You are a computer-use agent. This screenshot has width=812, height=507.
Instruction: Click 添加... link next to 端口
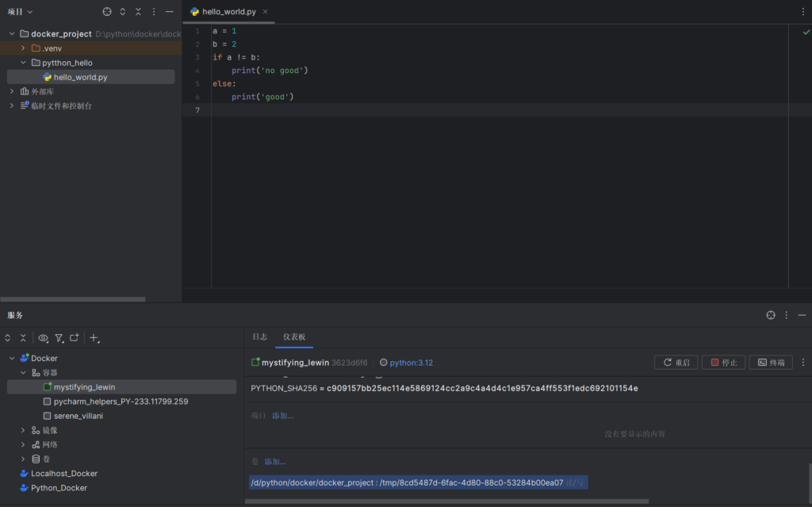pyautogui.click(x=282, y=416)
